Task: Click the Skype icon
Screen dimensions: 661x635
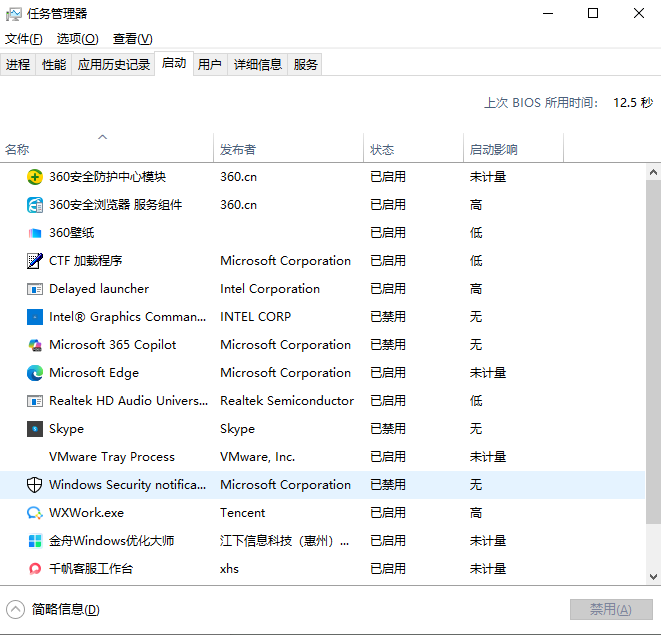Action: tap(35, 429)
